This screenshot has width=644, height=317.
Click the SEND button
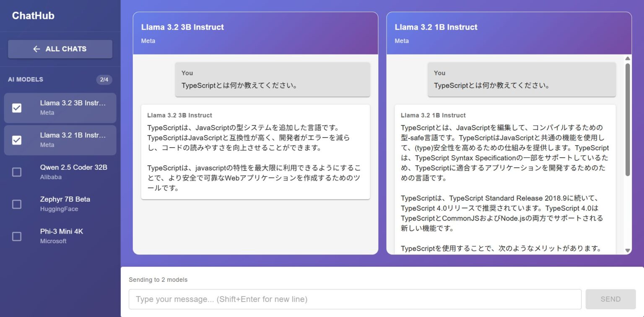pos(610,299)
